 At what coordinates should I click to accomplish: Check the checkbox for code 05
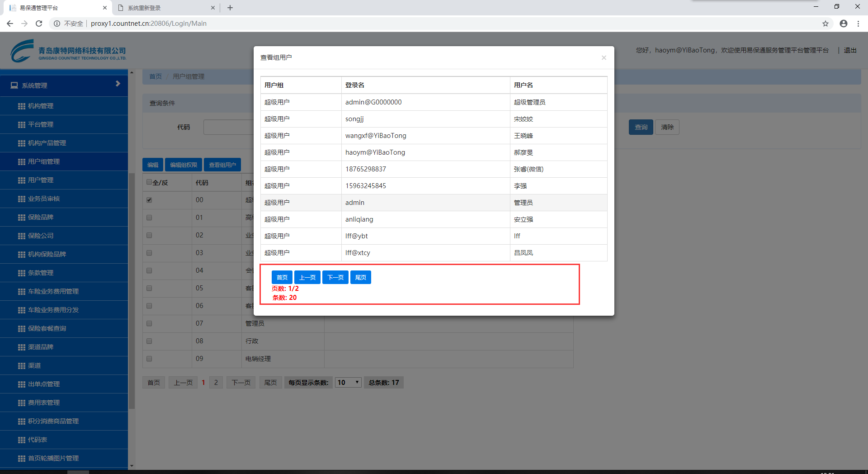point(149,288)
